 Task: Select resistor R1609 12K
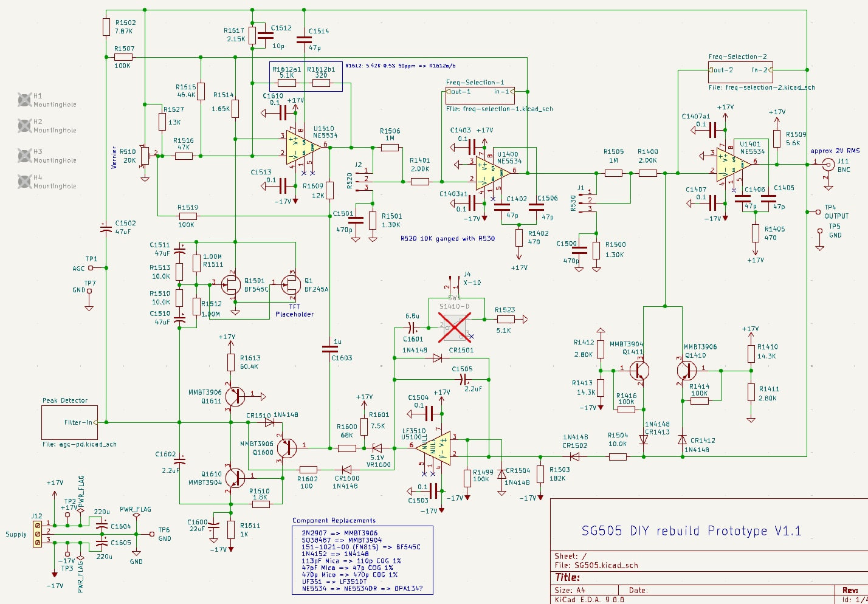pos(329,190)
